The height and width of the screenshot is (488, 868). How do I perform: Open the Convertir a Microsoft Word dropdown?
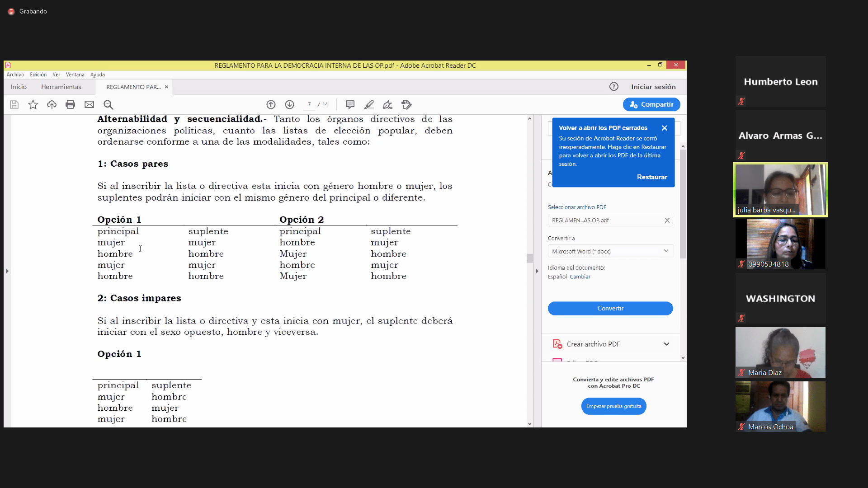click(610, 251)
